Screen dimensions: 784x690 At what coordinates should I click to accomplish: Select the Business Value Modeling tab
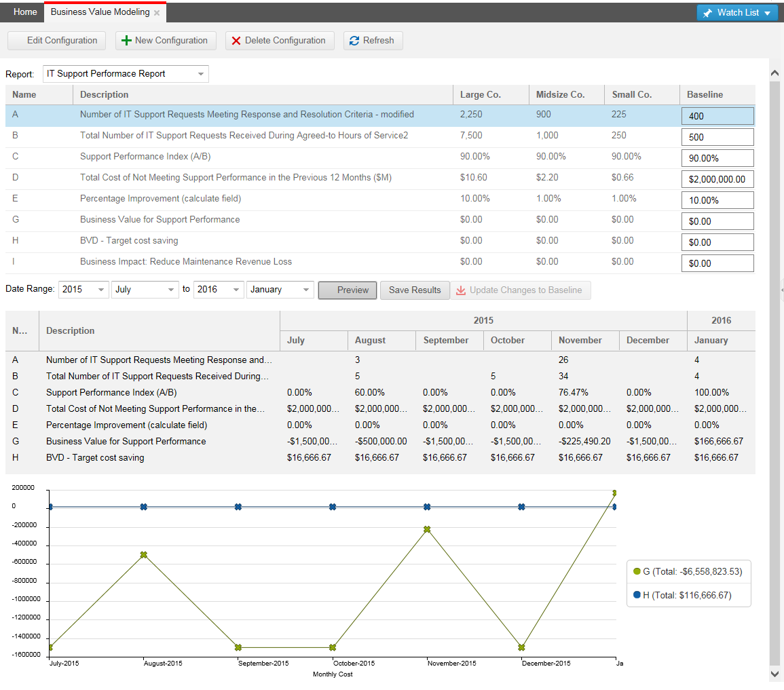point(100,12)
